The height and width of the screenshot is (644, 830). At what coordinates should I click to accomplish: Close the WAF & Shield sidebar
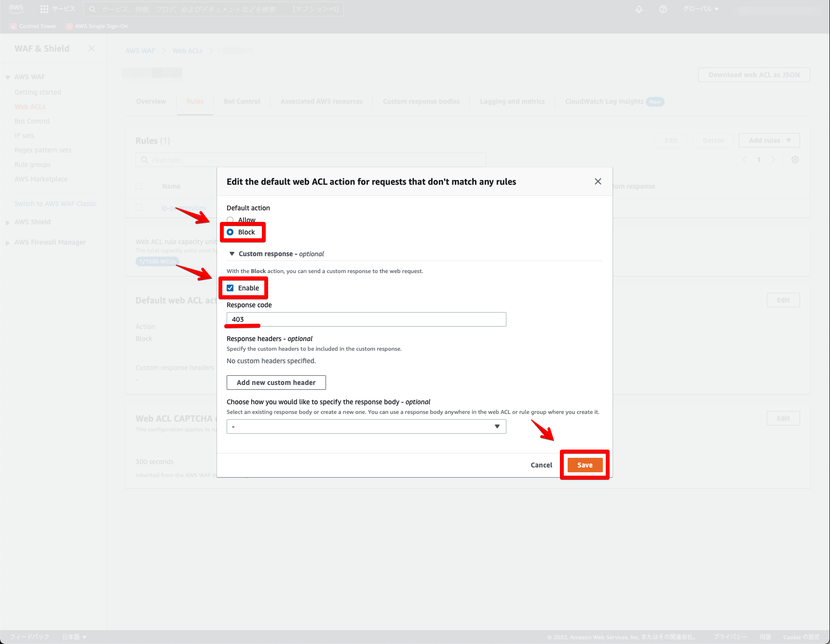(92, 48)
